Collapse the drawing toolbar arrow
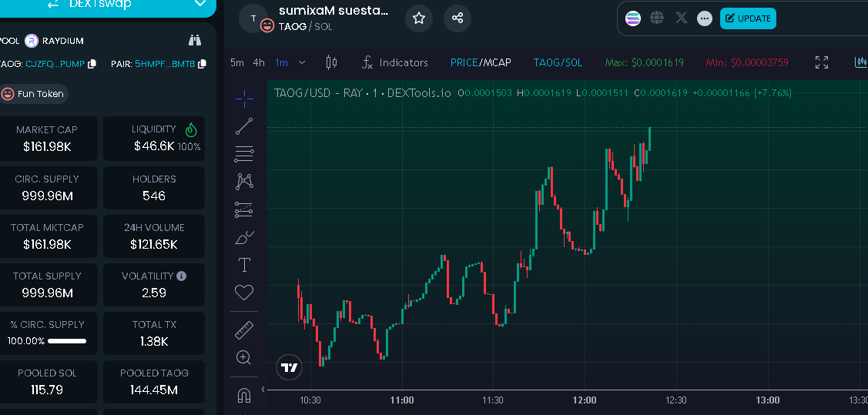This screenshot has height=415, width=868. click(x=263, y=389)
